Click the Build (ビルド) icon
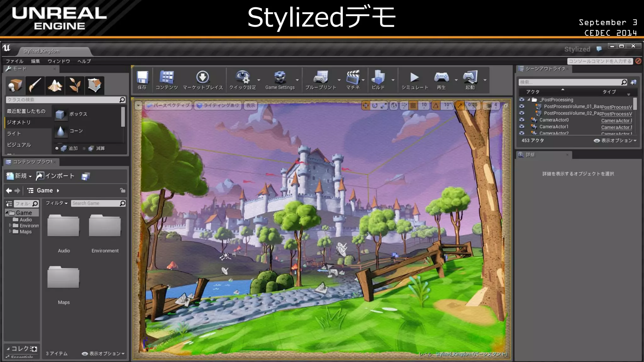The height and width of the screenshot is (362, 644). (x=378, y=77)
